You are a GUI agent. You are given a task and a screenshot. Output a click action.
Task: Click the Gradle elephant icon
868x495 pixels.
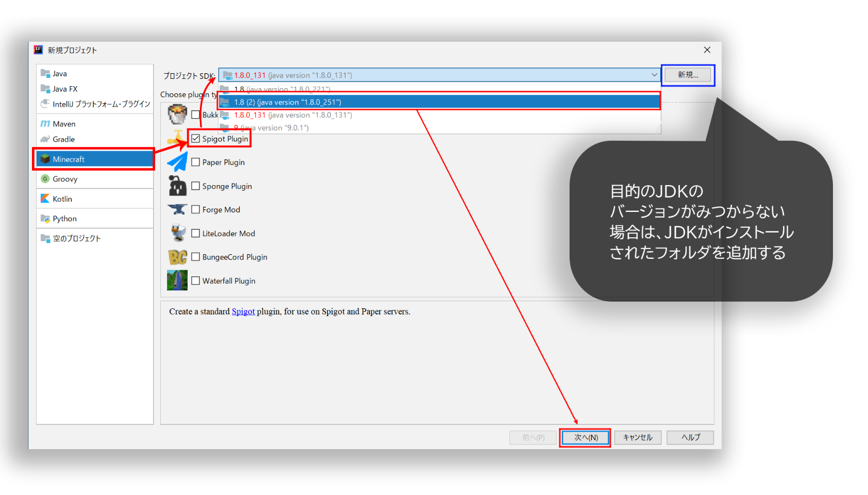click(45, 139)
